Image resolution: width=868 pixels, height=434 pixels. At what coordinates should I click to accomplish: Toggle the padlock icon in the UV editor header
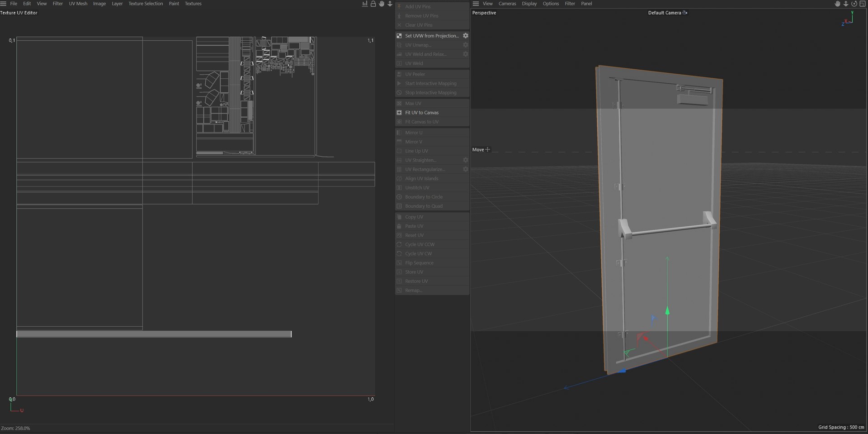[x=373, y=4]
